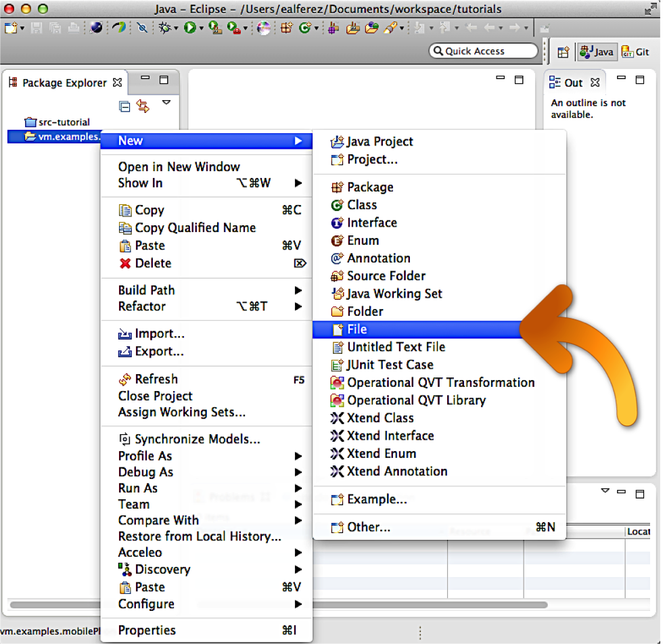Choose new Package from submenu
Screen dimensions: 665x644
coord(439,187)
